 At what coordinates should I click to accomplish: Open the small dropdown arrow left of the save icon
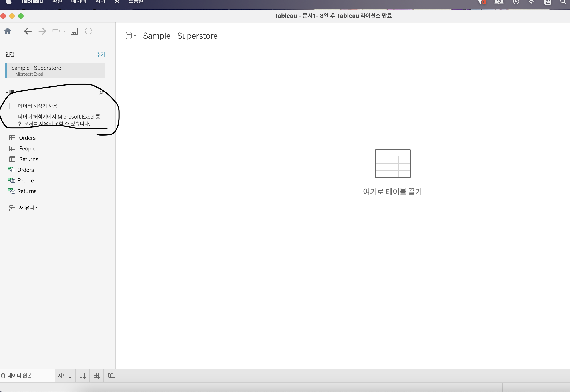[x=65, y=31]
